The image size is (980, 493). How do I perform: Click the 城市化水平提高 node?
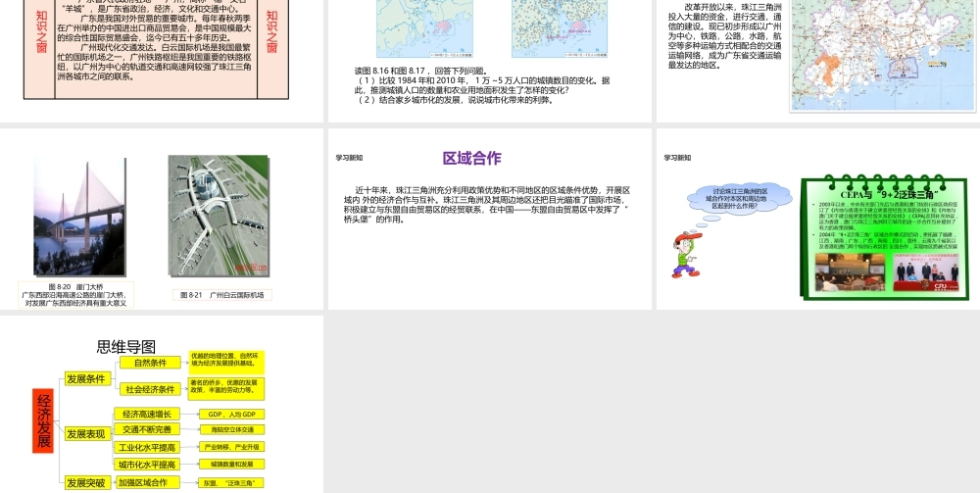(147, 465)
